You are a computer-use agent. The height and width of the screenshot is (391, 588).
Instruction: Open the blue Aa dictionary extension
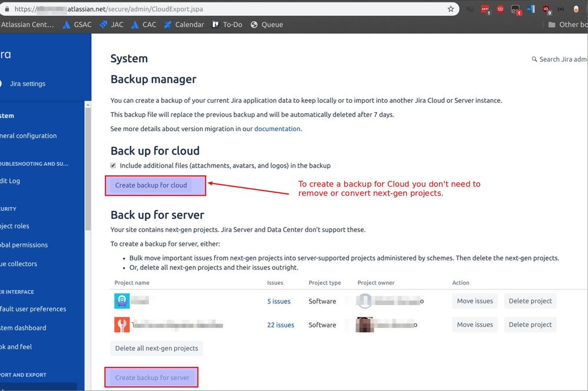click(x=531, y=9)
